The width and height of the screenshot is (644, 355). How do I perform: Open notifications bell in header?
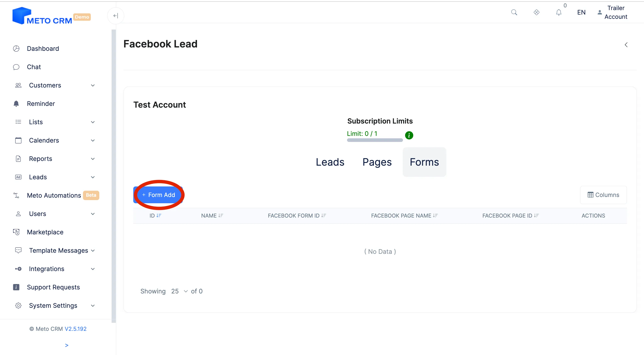click(x=559, y=12)
